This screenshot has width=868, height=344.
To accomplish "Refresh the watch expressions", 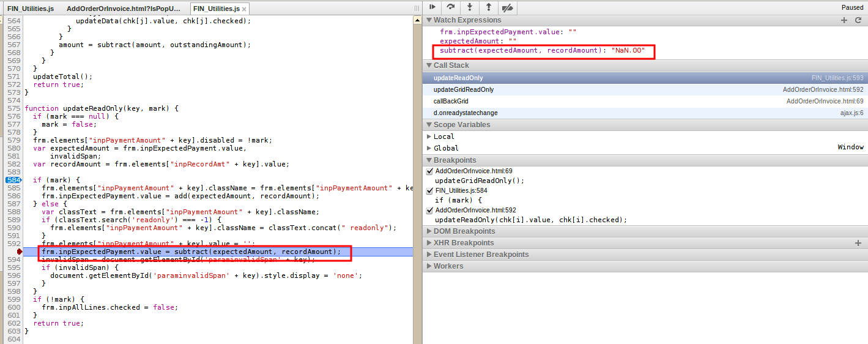I will (x=858, y=20).
